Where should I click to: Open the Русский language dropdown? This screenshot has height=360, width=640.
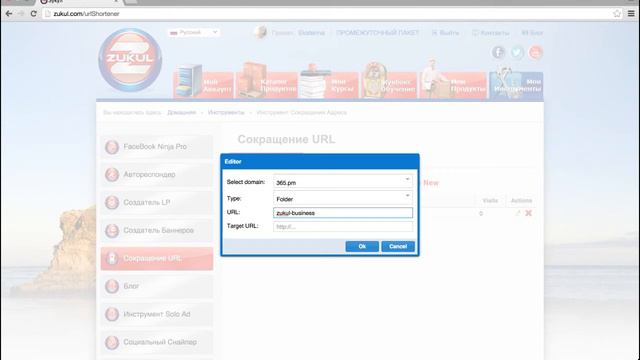coord(194,32)
